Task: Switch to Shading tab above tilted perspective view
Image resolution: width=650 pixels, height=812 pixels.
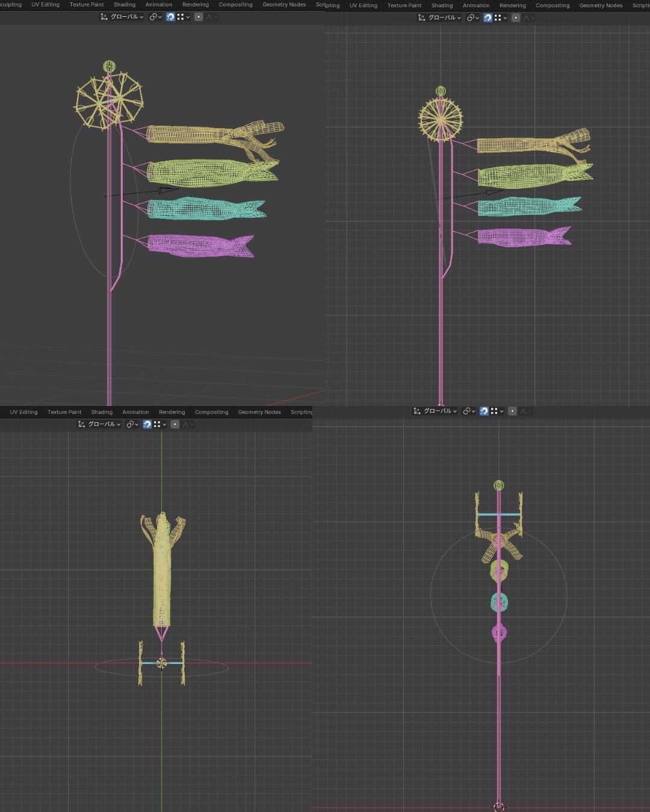Action: tap(125, 4)
